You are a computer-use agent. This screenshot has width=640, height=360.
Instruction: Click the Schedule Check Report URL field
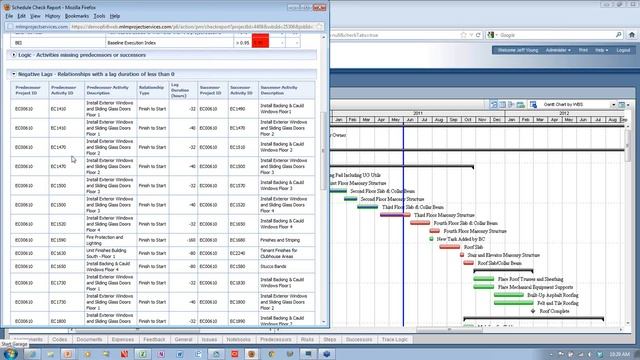point(192,27)
